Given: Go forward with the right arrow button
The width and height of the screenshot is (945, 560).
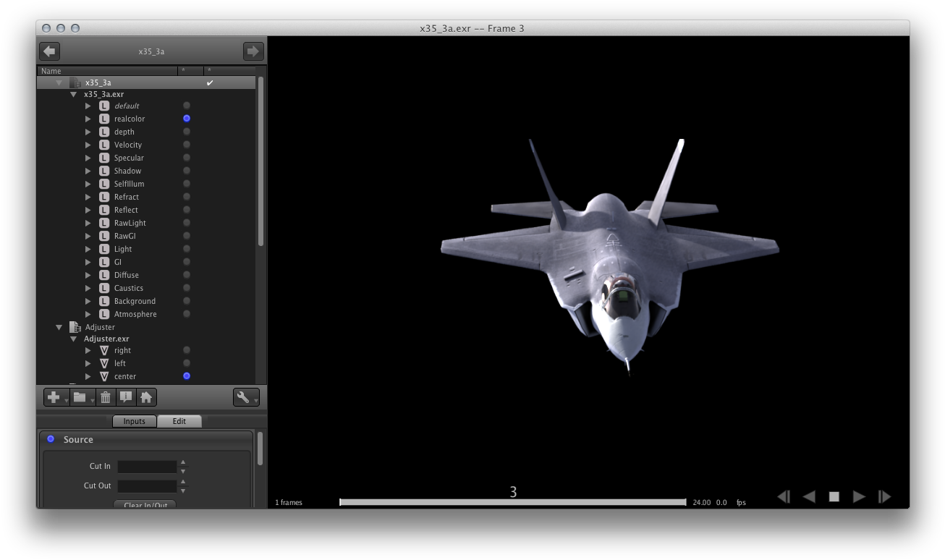Looking at the screenshot, I should click(253, 51).
